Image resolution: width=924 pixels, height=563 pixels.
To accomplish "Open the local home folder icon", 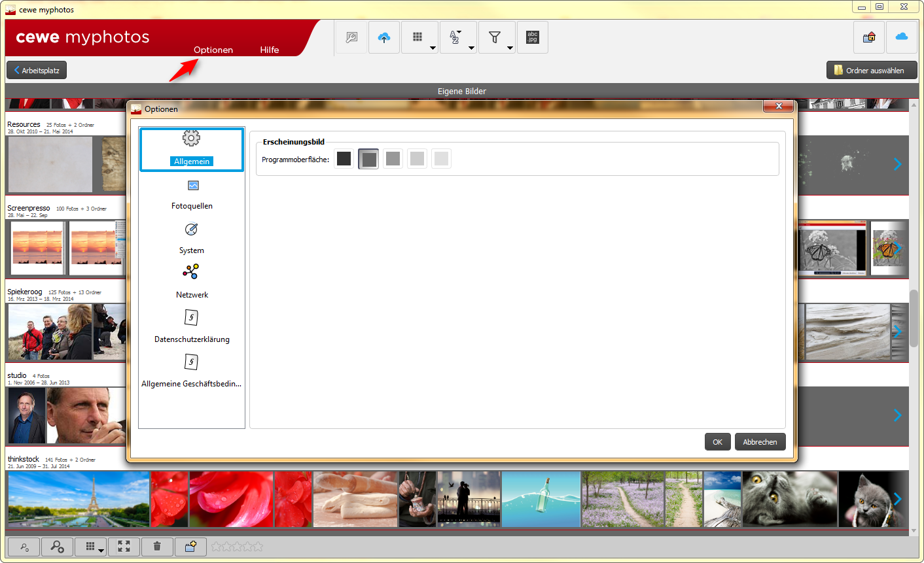I will click(x=869, y=37).
